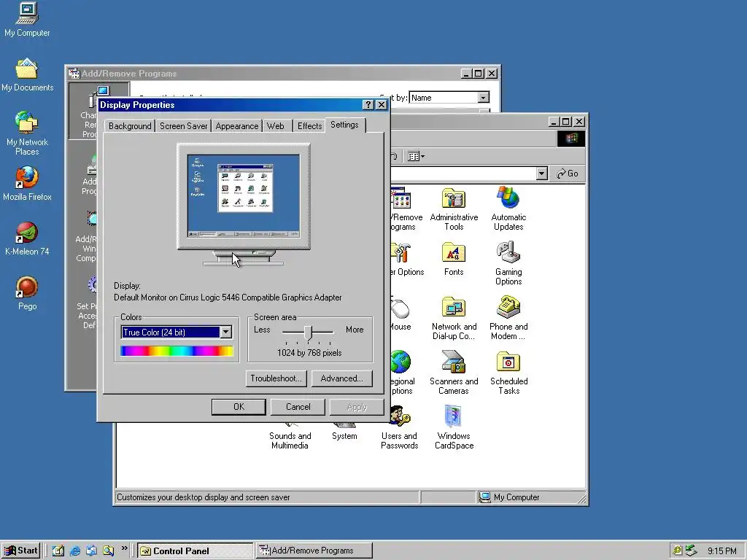747x560 pixels.
Task: Expand the Control Panel address bar dropdown
Action: tap(541, 174)
